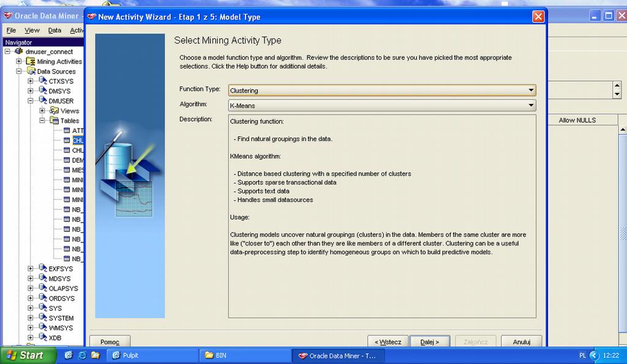The width and height of the screenshot is (627, 364).
Task: Click the Data Sources folder icon
Action: [x=31, y=71]
